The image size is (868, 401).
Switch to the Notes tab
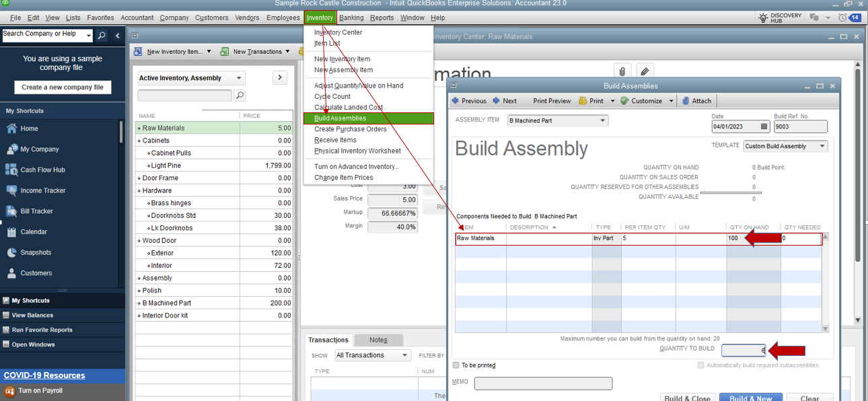pyautogui.click(x=378, y=340)
